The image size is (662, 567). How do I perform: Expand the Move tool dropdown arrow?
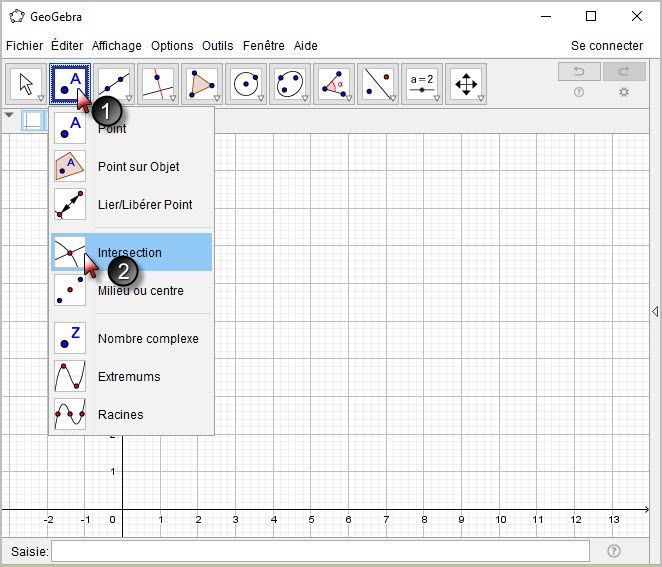[x=41, y=98]
